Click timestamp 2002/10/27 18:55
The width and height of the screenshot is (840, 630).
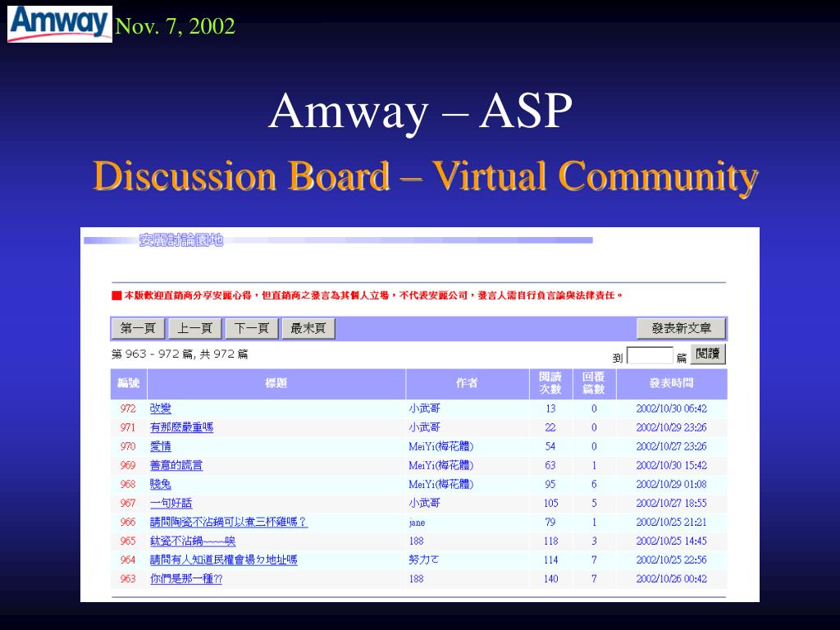672,503
